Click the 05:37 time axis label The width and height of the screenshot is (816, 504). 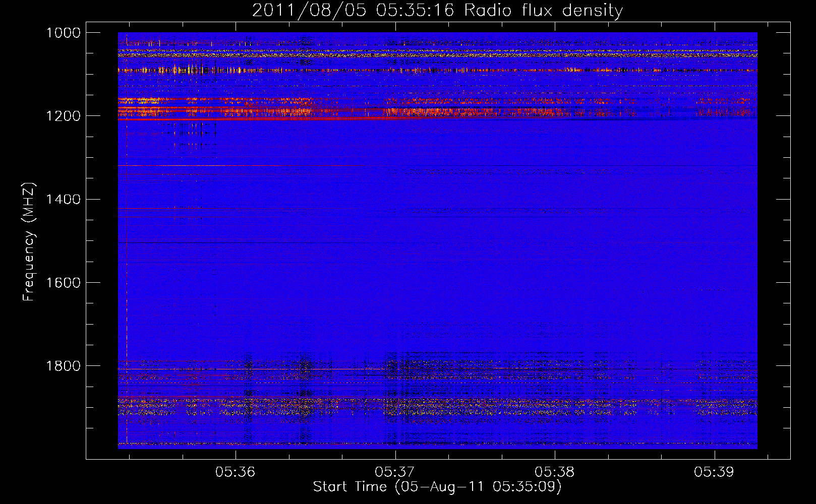(395, 472)
